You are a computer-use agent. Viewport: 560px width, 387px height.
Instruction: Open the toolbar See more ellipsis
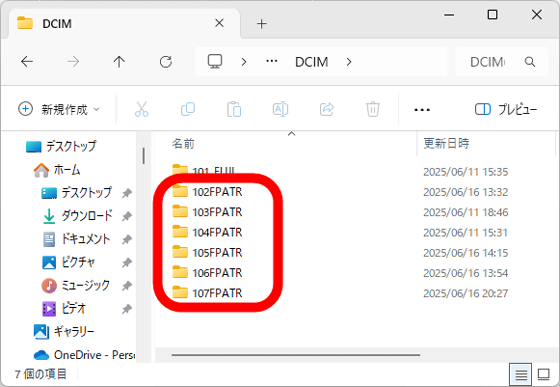click(422, 110)
